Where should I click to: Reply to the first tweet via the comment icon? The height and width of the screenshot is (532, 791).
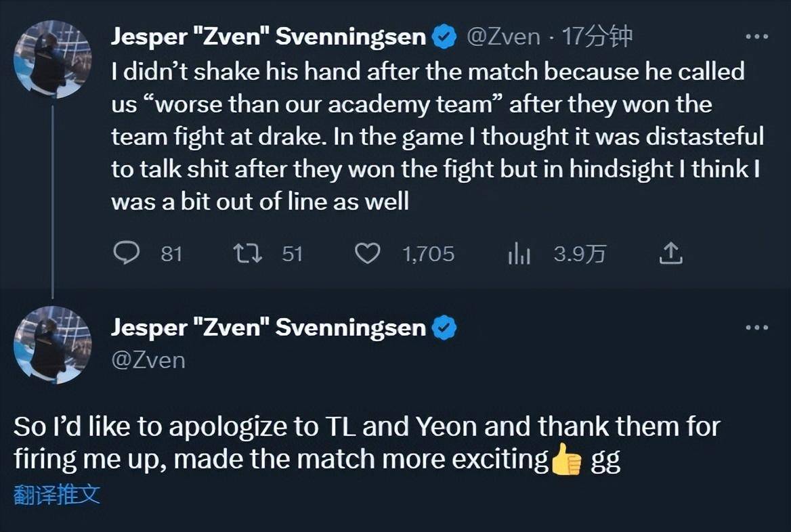click(x=126, y=254)
